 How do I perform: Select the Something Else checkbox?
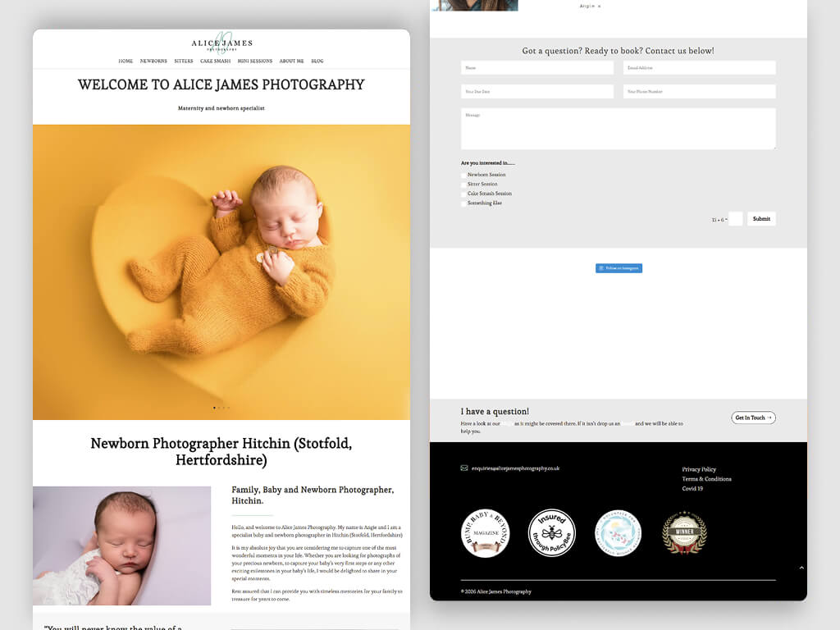pyautogui.click(x=463, y=203)
